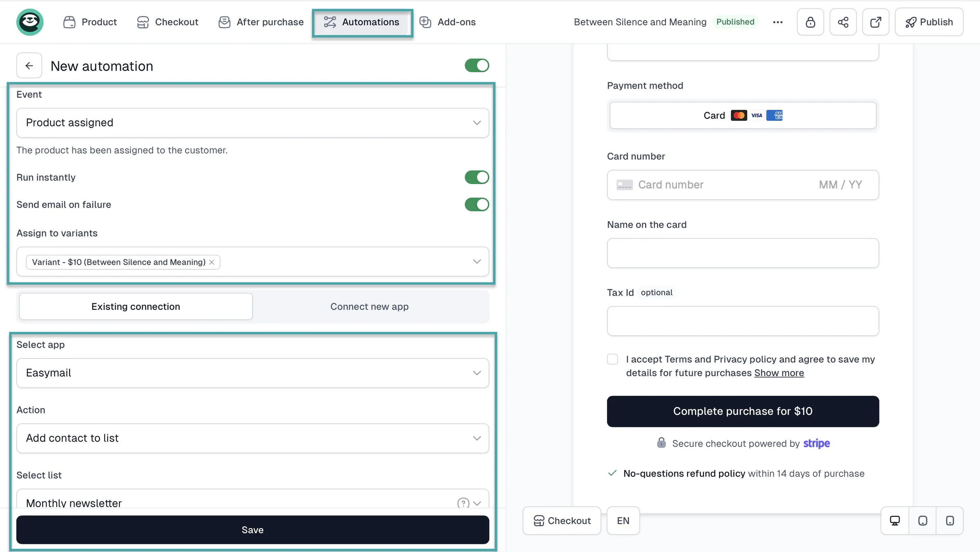Click the lock access icon button
Image resolution: width=980 pixels, height=552 pixels.
pyautogui.click(x=811, y=22)
